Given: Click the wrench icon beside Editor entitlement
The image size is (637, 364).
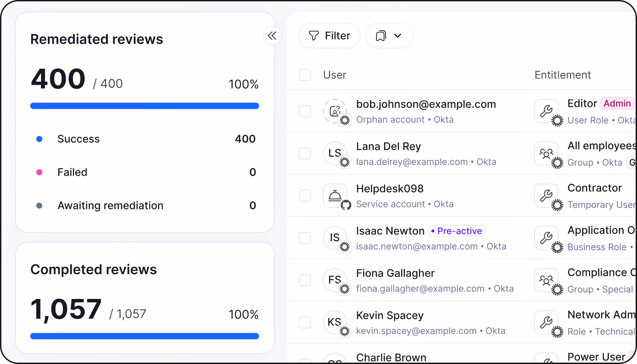Looking at the screenshot, I should (546, 111).
